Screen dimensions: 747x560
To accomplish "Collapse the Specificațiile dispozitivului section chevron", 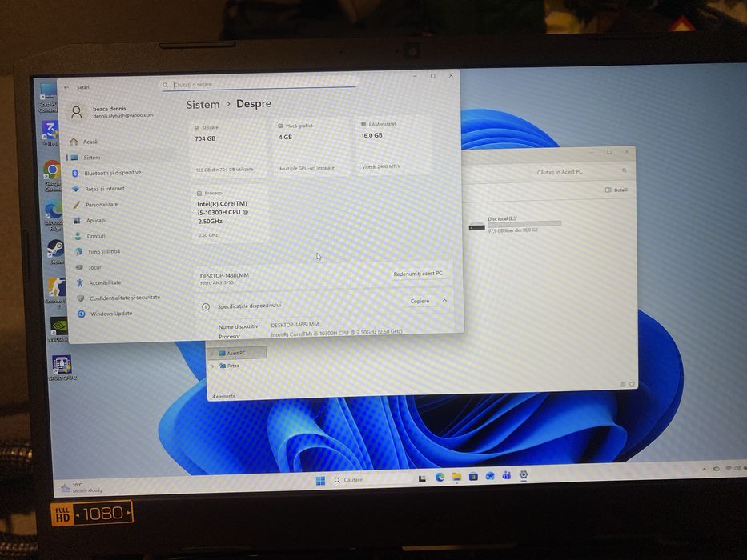I will coord(444,301).
